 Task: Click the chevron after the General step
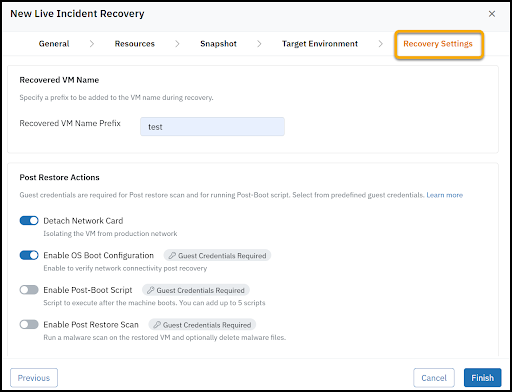pyautogui.click(x=92, y=44)
